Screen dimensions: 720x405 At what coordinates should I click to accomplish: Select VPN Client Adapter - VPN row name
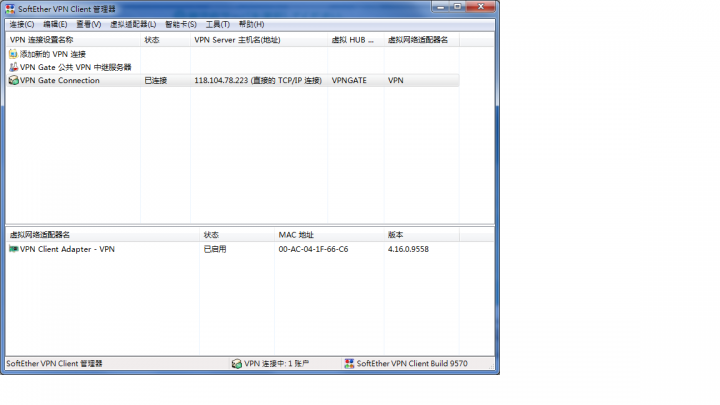coord(68,249)
